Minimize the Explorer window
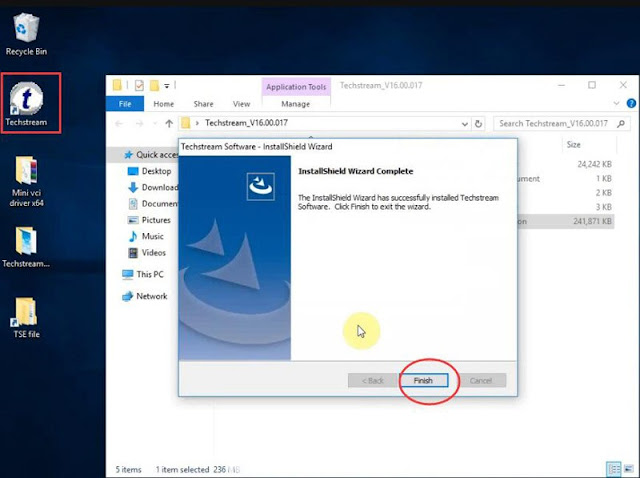The width and height of the screenshot is (640, 478). point(562,85)
